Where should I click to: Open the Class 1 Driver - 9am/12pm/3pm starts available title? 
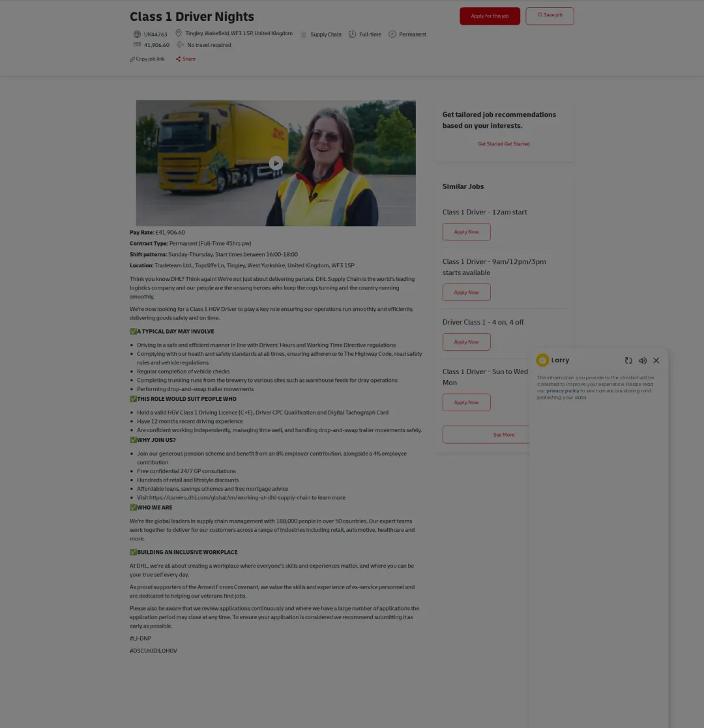coord(494,267)
